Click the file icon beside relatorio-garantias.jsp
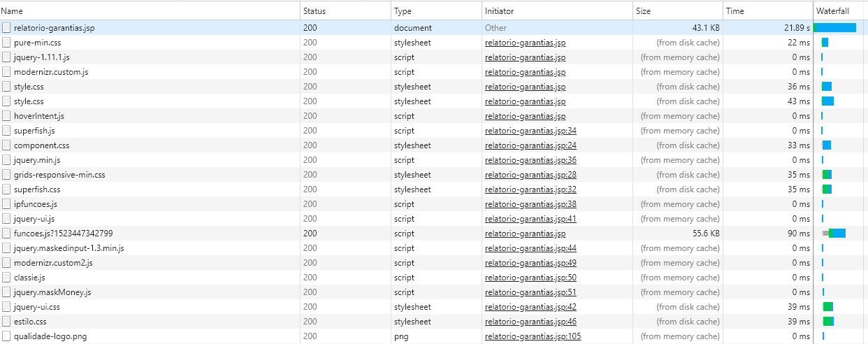The height and width of the screenshot is (344, 868). (6, 28)
